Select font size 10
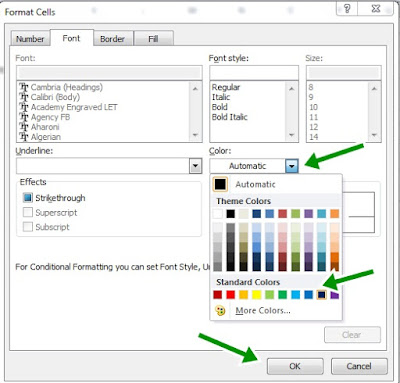 [x=314, y=107]
